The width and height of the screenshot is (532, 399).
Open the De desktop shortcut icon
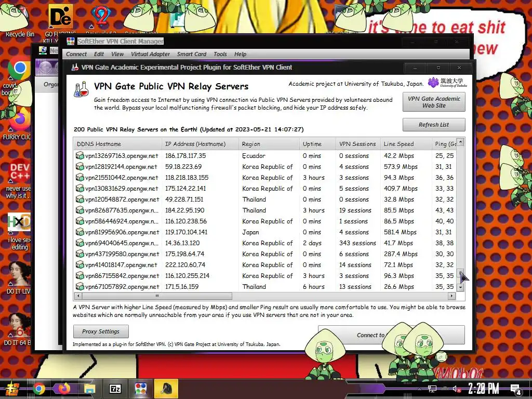60,17
